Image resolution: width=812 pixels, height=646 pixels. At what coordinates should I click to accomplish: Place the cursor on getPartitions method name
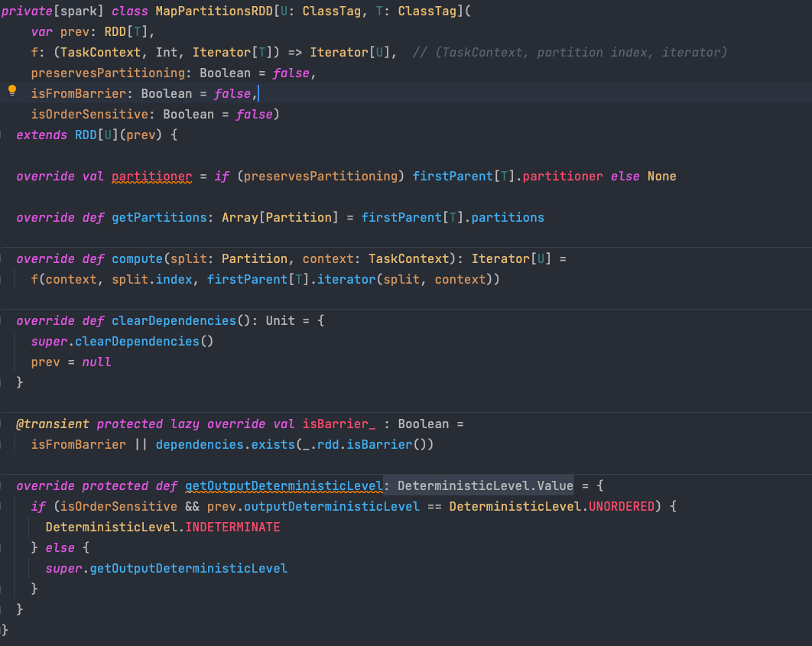159,218
